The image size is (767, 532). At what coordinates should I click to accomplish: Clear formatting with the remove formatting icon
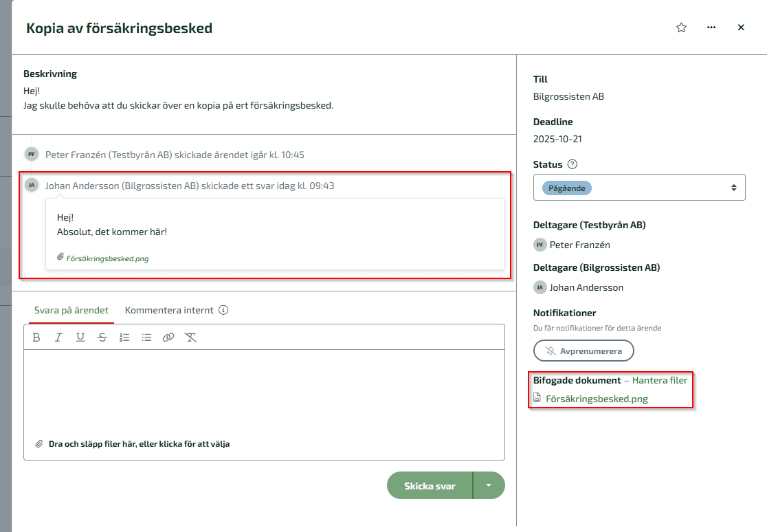190,337
